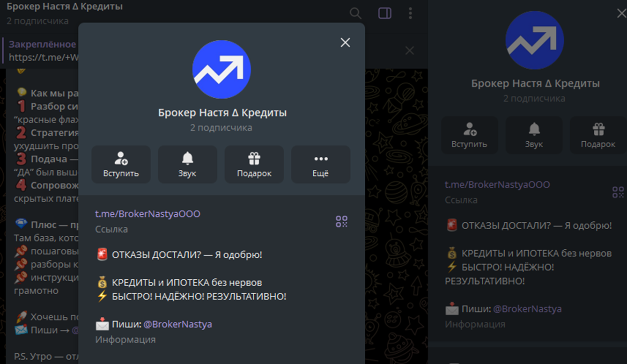Open the Ещё more-options button in popup
Screen dimensions: 627x364
pyautogui.click(x=321, y=164)
